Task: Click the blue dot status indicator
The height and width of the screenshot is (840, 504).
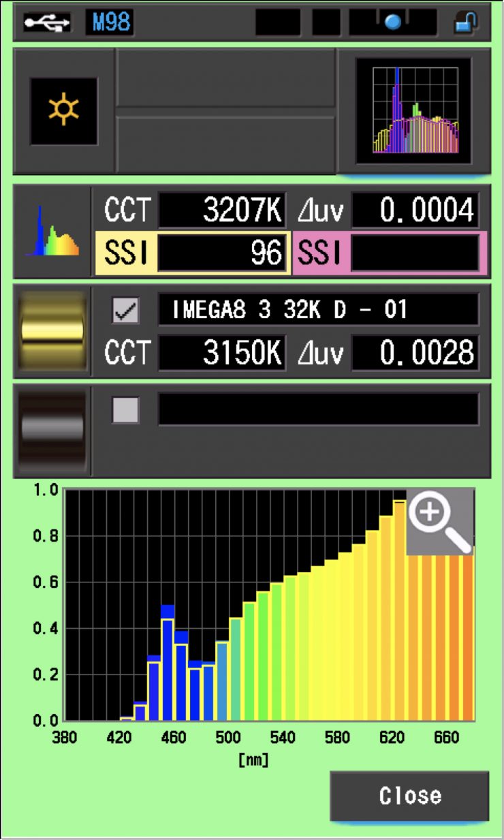Action: click(x=393, y=23)
